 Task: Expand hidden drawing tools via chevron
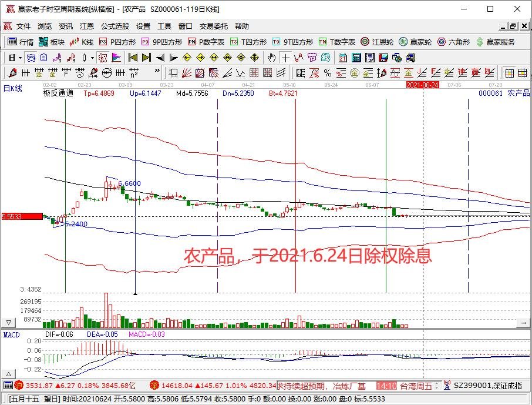(156, 72)
